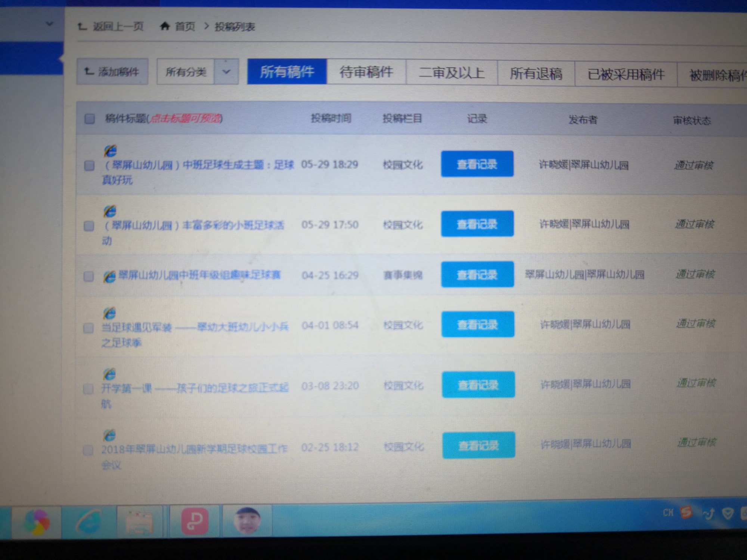This screenshot has height=560, width=747.
Task: Open the face photo thumbnail in taskbar
Action: click(x=247, y=521)
